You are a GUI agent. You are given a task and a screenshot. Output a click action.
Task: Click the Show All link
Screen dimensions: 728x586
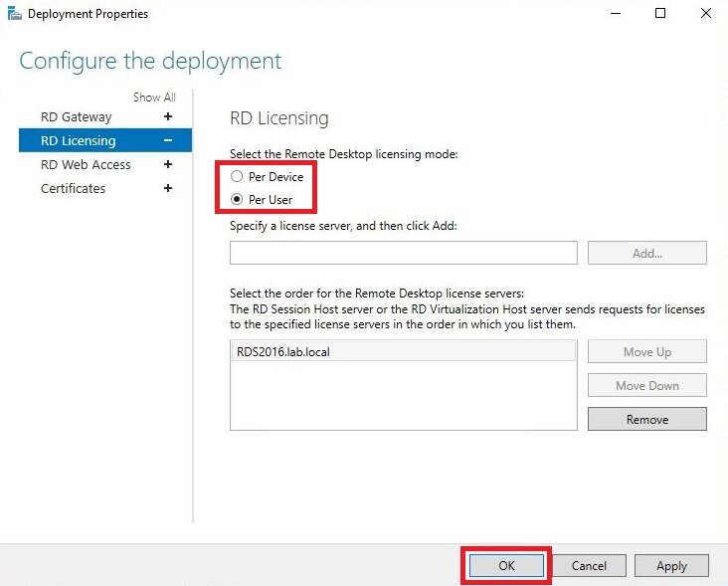click(x=154, y=98)
